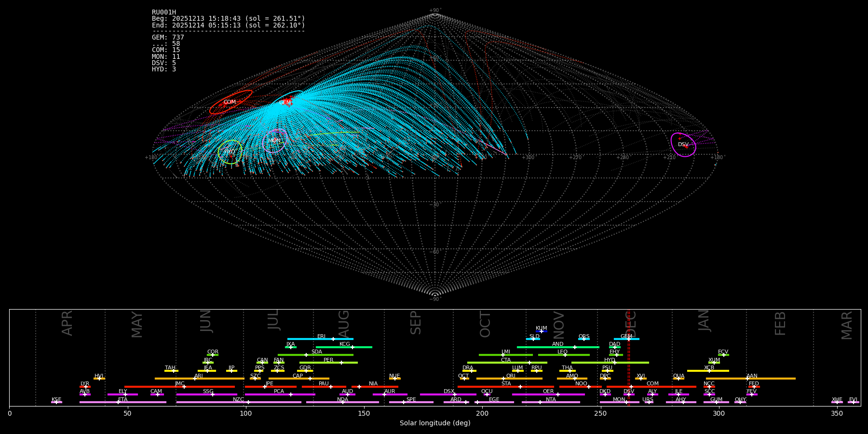The width and height of the screenshot is (868, 434).
Task: Select the CTA shower bar
Action: [507, 363]
